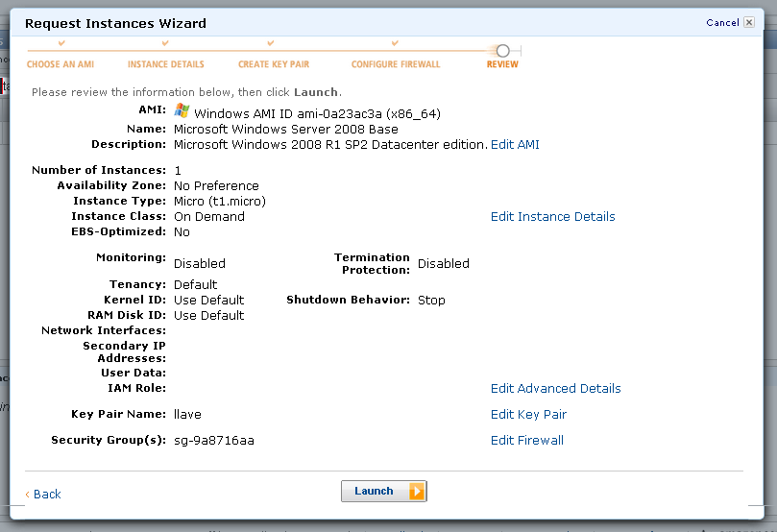This screenshot has width=777, height=532.
Task: Click the checkmark above Instance Details
Action: tap(165, 43)
